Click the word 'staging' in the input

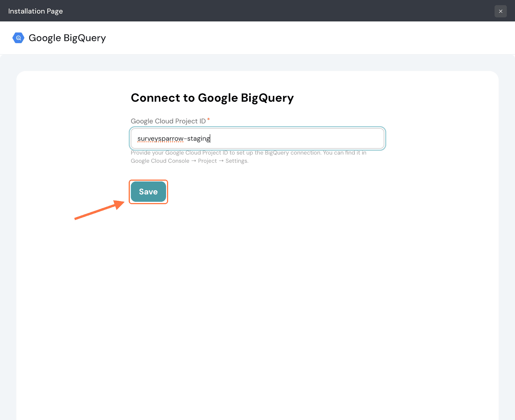198,139
